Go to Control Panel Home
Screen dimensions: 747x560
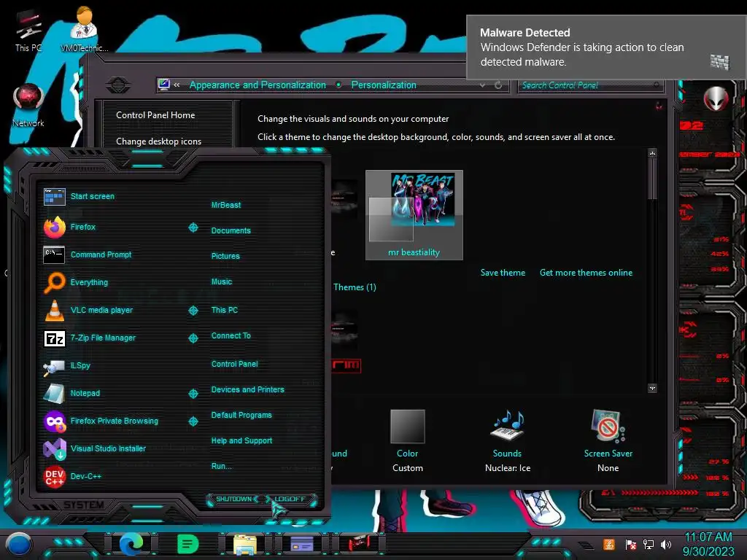click(155, 115)
